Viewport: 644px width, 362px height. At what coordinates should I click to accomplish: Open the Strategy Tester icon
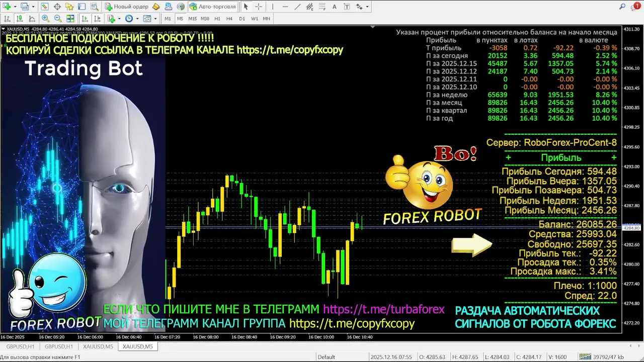94,7
